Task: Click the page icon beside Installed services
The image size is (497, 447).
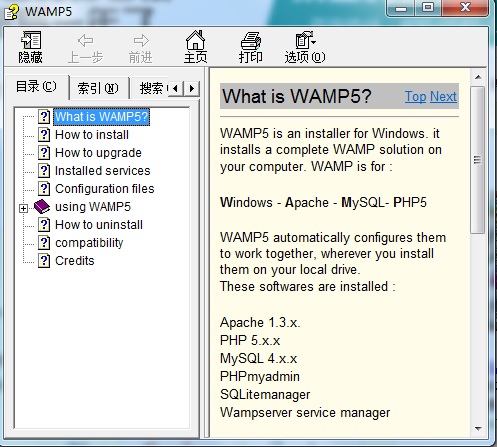Action: (x=44, y=171)
